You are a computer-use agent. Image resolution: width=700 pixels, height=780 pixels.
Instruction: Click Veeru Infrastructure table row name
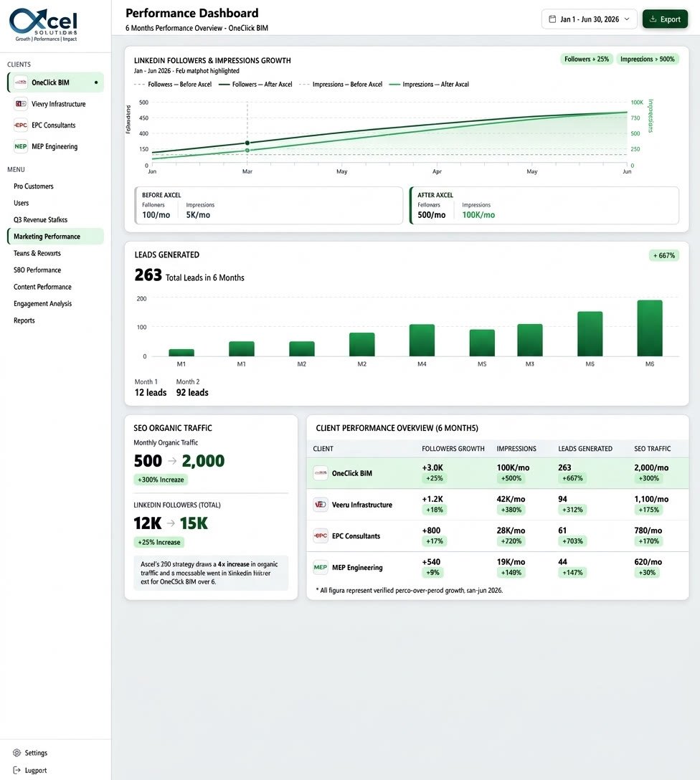point(361,505)
